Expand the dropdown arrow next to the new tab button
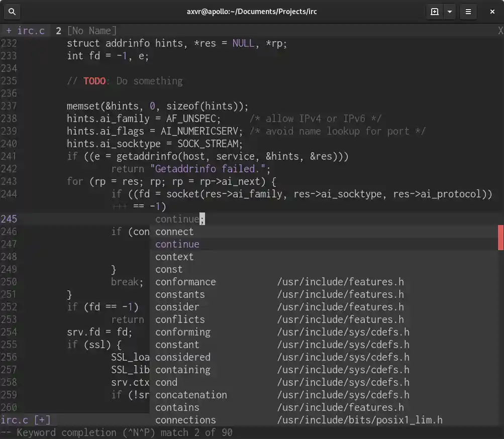 450,12
